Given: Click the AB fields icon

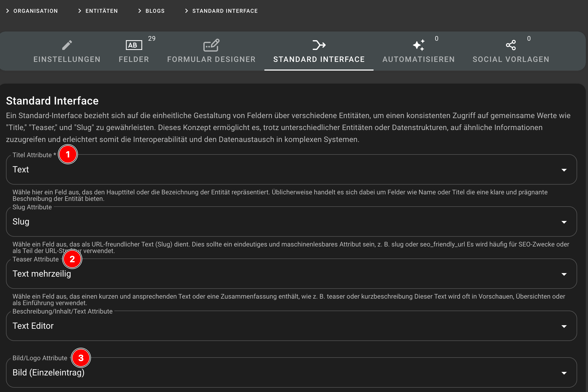Looking at the screenshot, I should click(x=134, y=45).
